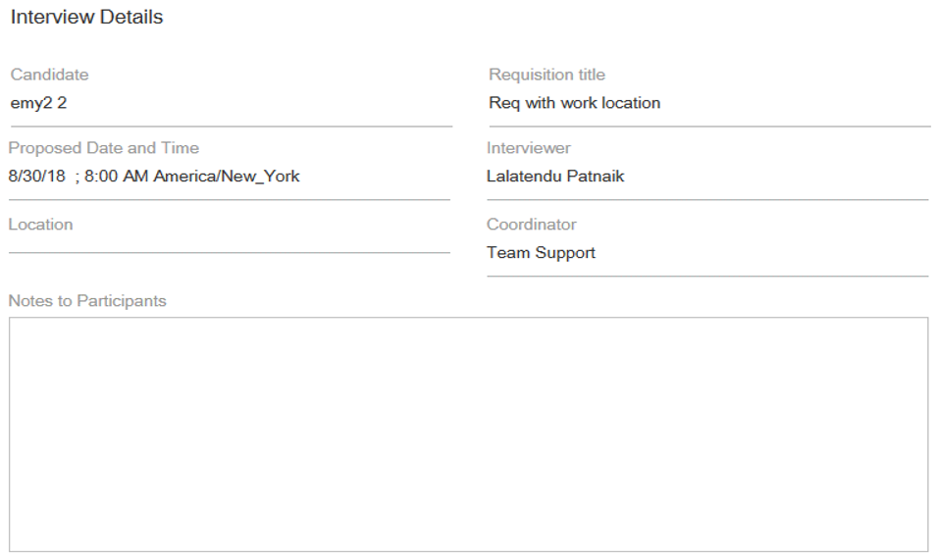The image size is (937, 560).
Task: Click the Notes to Participants label
Action: coord(87,301)
